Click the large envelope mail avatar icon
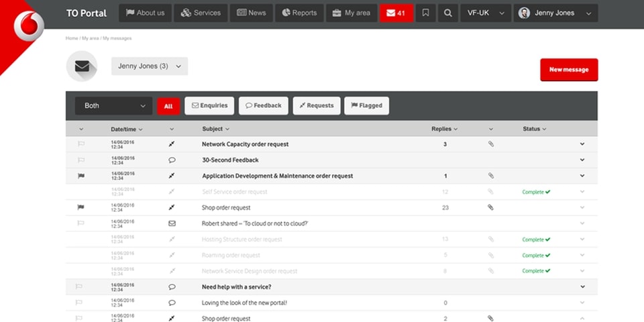The image size is (644, 322). 82,66
